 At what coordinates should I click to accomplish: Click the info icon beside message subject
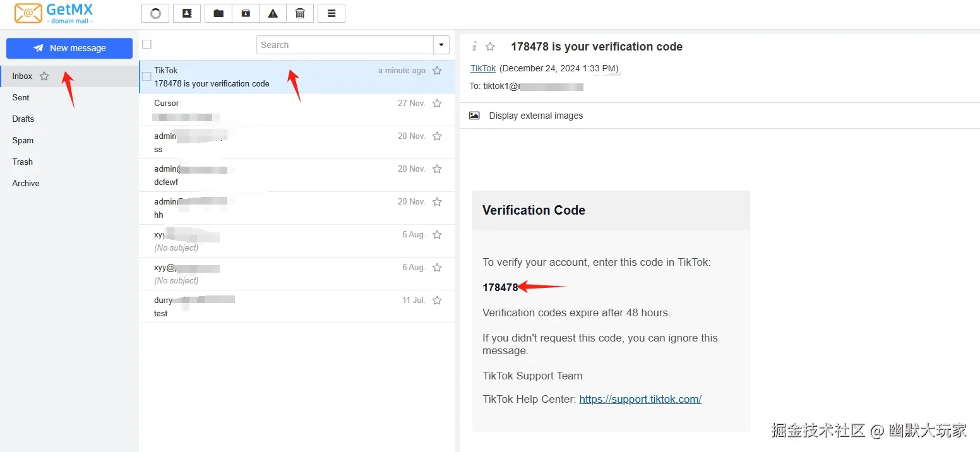click(474, 47)
